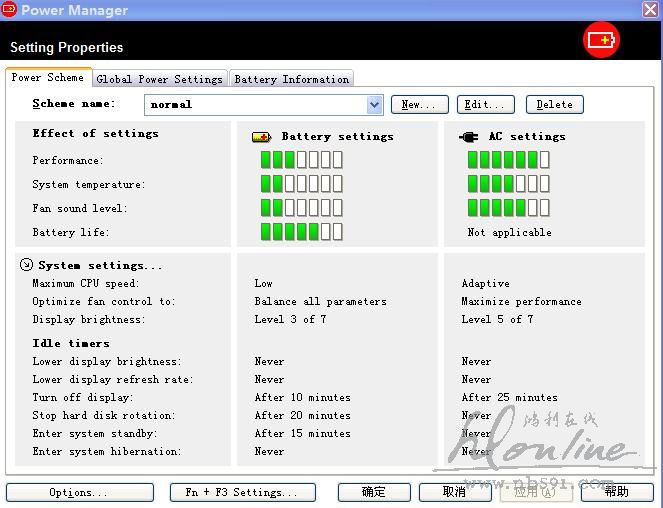
Task: Open the Scheme name dropdown arrow
Action: point(375,104)
